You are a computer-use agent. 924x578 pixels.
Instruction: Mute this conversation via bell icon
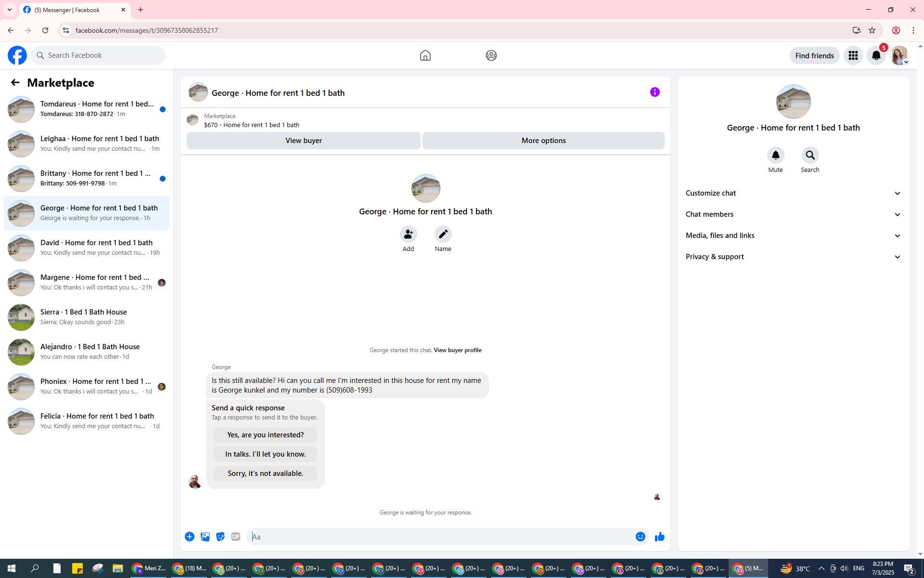pyautogui.click(x=775, y=155)
